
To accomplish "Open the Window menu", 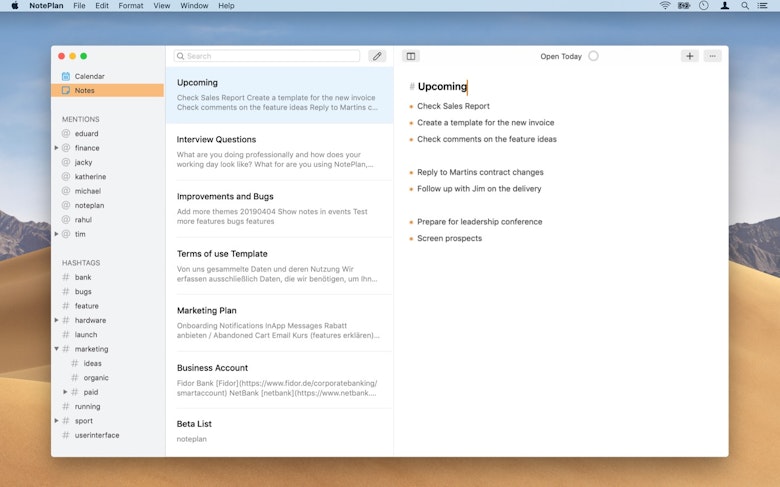I will coord(194,5).
